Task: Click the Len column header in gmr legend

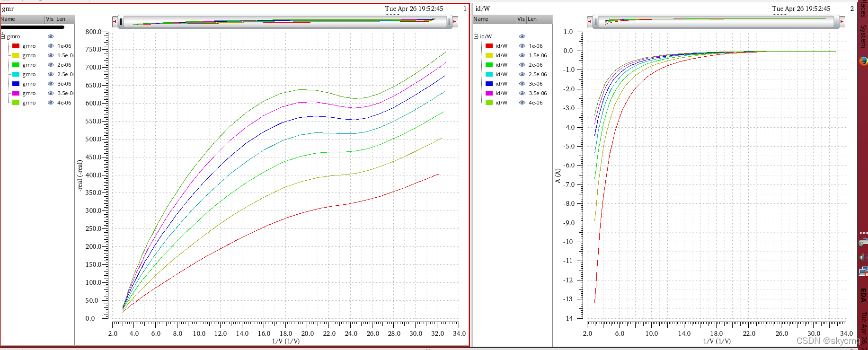Action: coord(65,19)
